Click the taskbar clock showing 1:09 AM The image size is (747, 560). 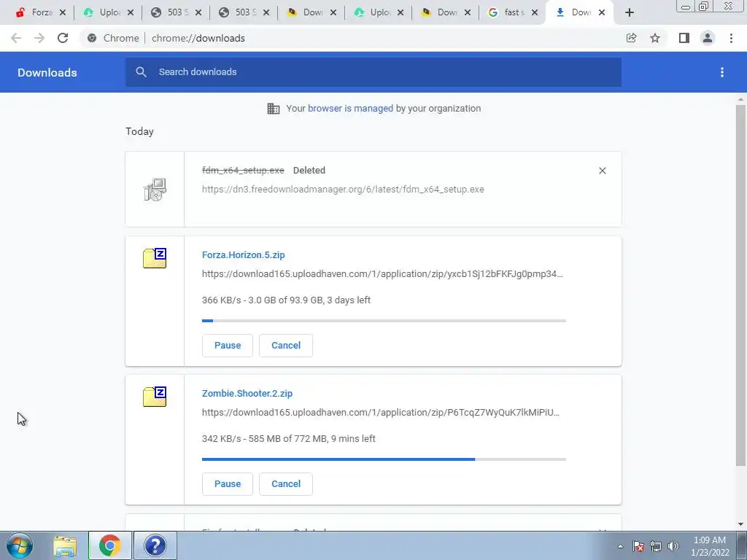pos(710,546)
